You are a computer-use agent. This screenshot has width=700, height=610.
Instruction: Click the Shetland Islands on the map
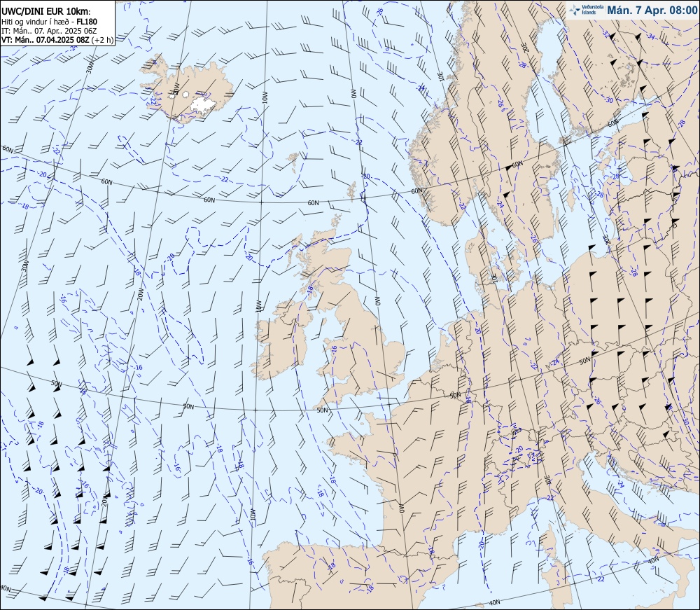[x=351, y=192]
